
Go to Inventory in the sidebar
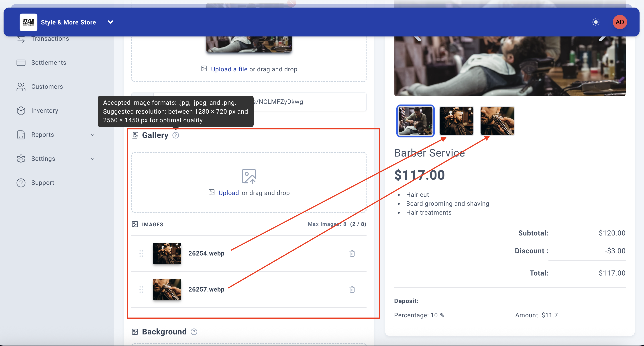pos(45,111)
